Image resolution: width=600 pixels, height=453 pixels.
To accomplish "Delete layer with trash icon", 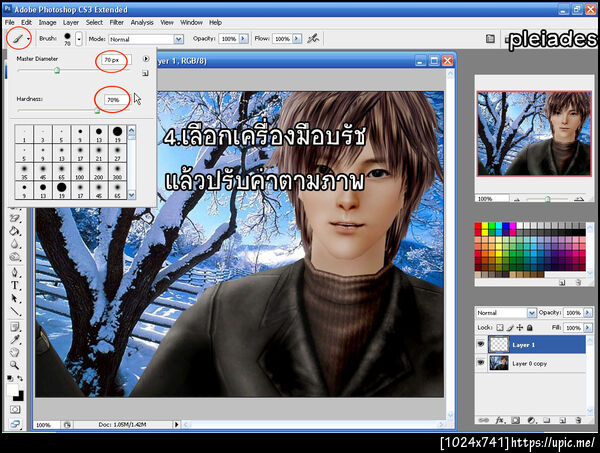I will 579,420.
